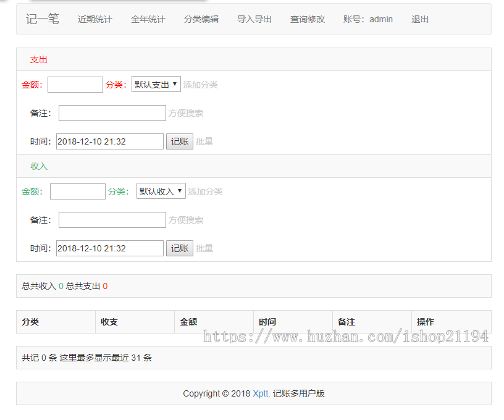Click the expense 批量 (batch) link

coord(204,141)
